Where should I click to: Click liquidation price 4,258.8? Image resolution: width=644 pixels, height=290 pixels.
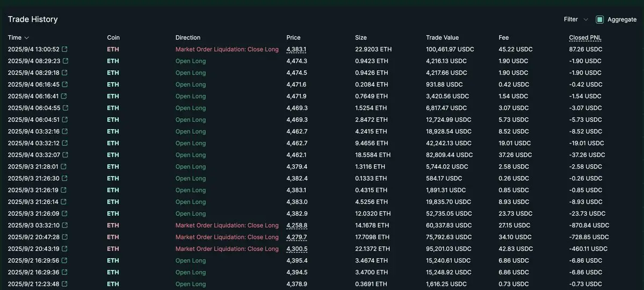(296, 225)
